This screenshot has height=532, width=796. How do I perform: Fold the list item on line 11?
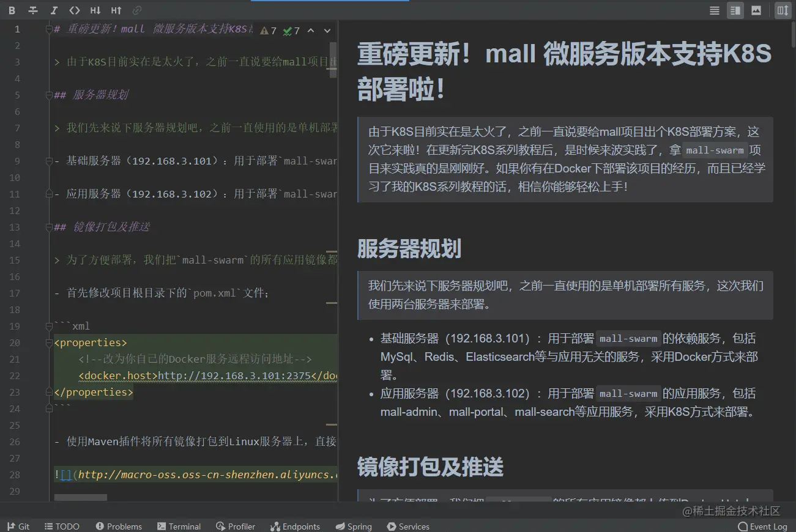click(49, 194)
